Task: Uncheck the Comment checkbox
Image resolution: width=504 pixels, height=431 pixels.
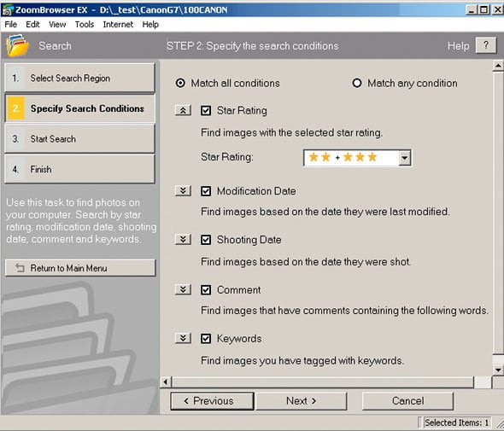Action: tap(206, 289)
